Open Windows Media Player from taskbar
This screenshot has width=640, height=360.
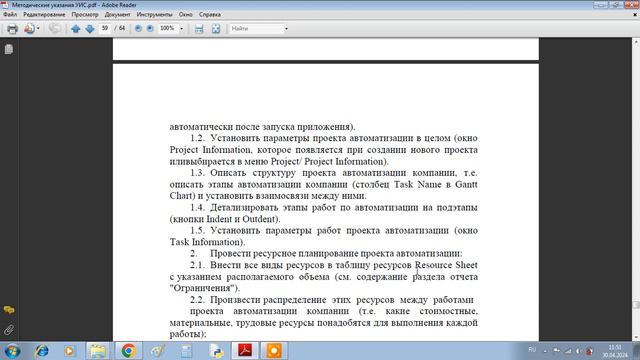tap(69, 351)
